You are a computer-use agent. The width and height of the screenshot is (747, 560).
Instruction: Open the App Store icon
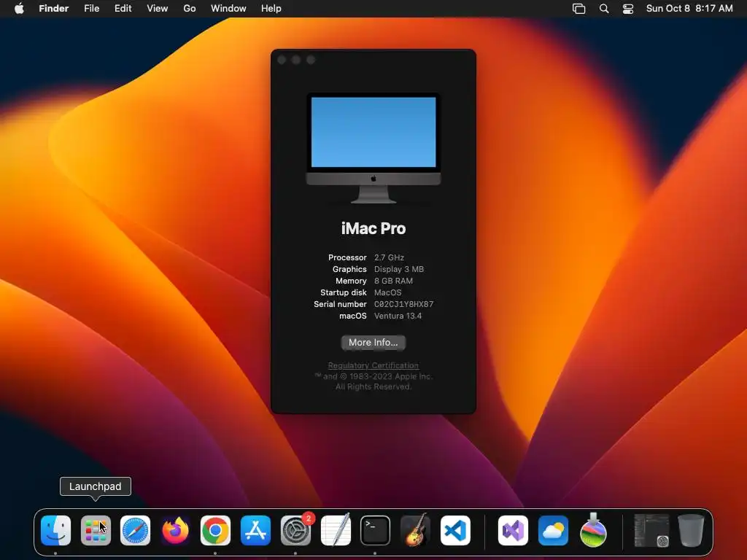point(255,530)
